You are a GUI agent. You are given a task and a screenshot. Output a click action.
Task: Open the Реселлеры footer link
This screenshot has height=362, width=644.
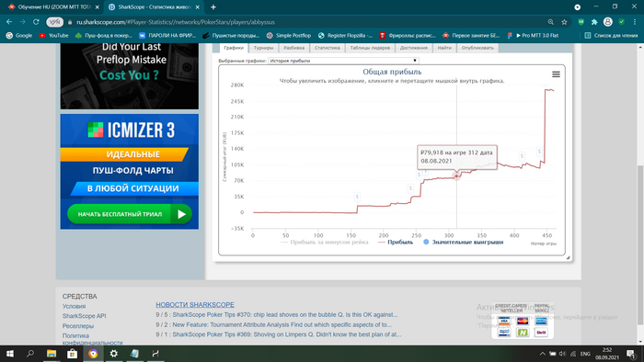tap(78, 326)
